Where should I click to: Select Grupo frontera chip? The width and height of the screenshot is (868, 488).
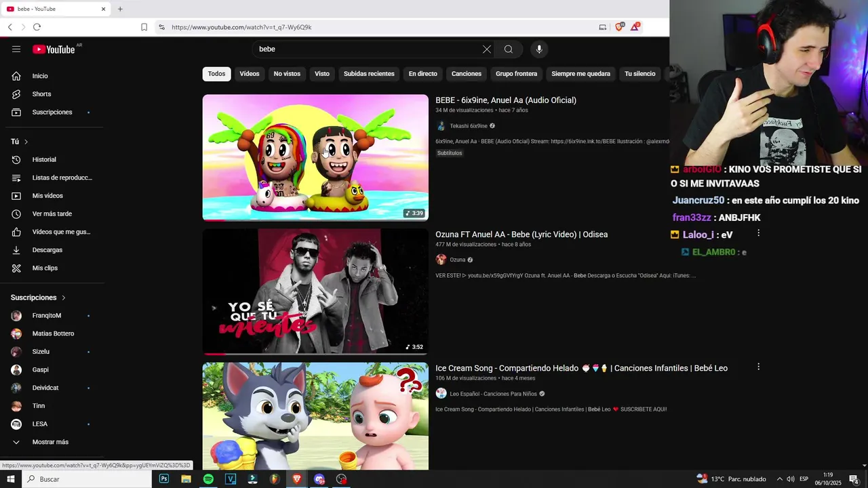pyautogui.click(x=516, y=74)
